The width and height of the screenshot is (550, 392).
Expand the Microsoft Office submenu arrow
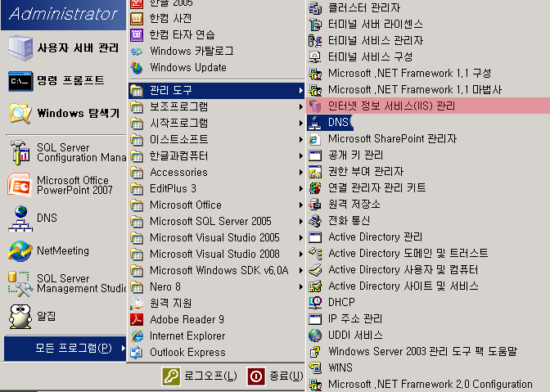click(x=300, y=205)
